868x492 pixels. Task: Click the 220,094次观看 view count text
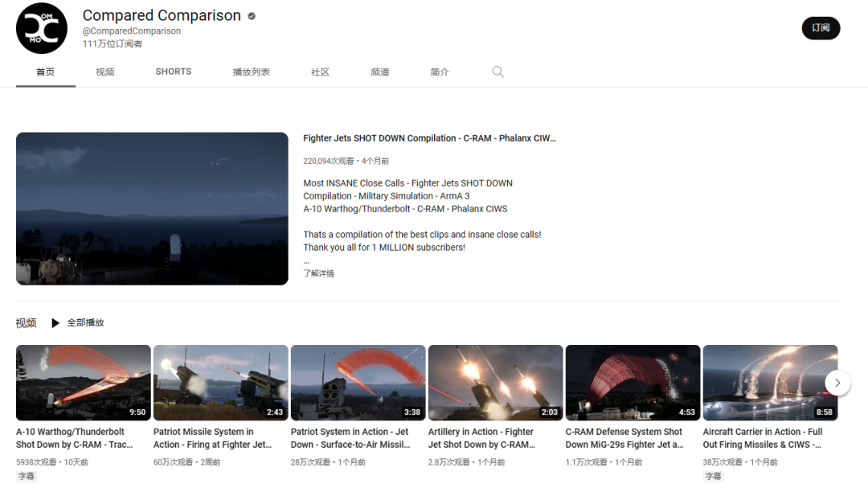pos(328,161)
